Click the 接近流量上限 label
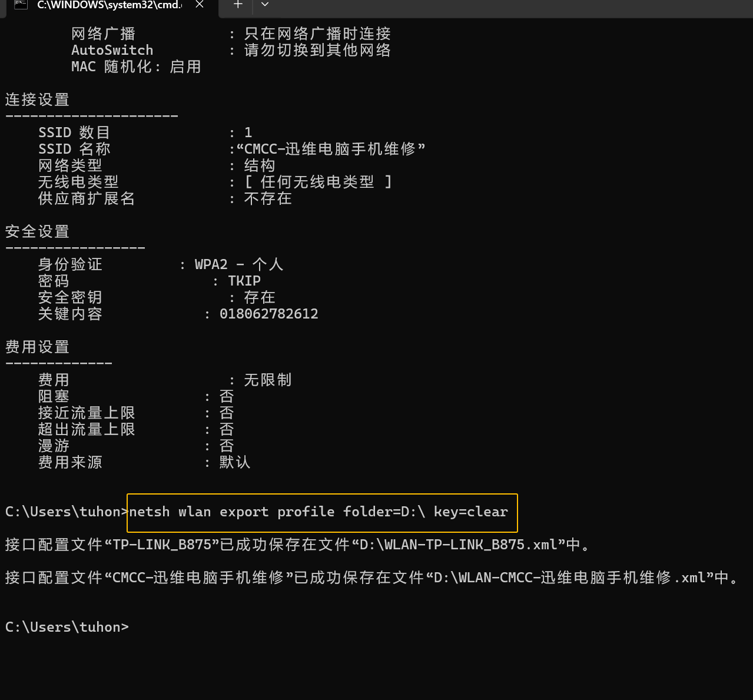The width and height of the screenshot is (753, 700). tap(87, 413)
